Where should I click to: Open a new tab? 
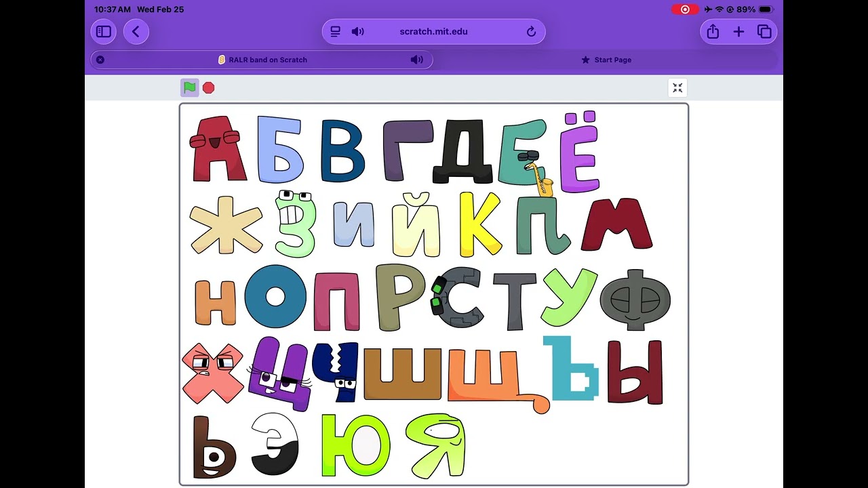coord(739,31)
